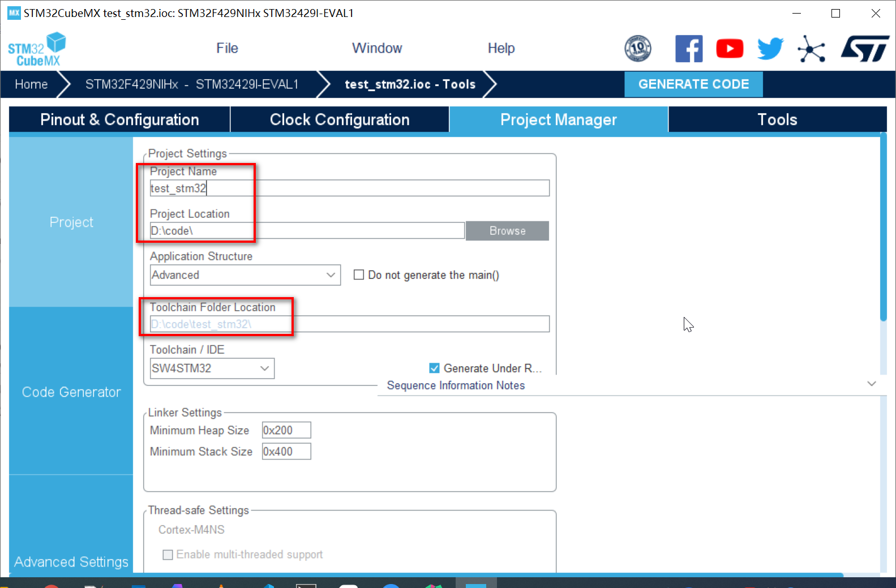This screenshot has width=896, height=588.
Task: Open the 10th anniversary badge icon
Action: click(638, 48)
